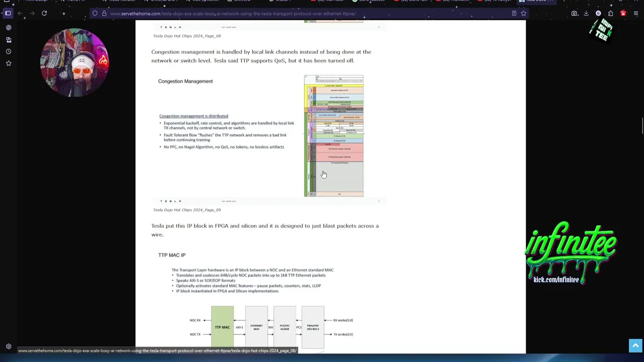Bookmark this page with the star
This screenshot has width=644, height=362.
coord(523,14)
